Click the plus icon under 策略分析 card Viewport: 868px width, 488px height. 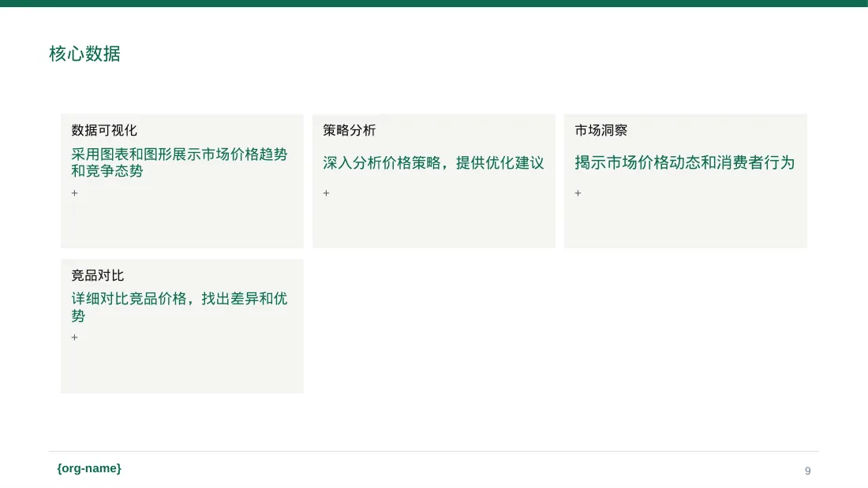pyautogui.click(x=326, y=193)
